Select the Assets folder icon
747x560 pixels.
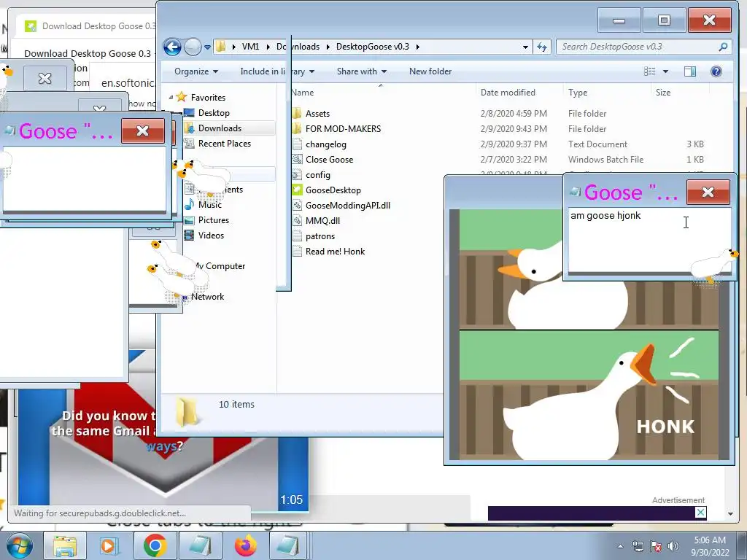tap(298, 113)
